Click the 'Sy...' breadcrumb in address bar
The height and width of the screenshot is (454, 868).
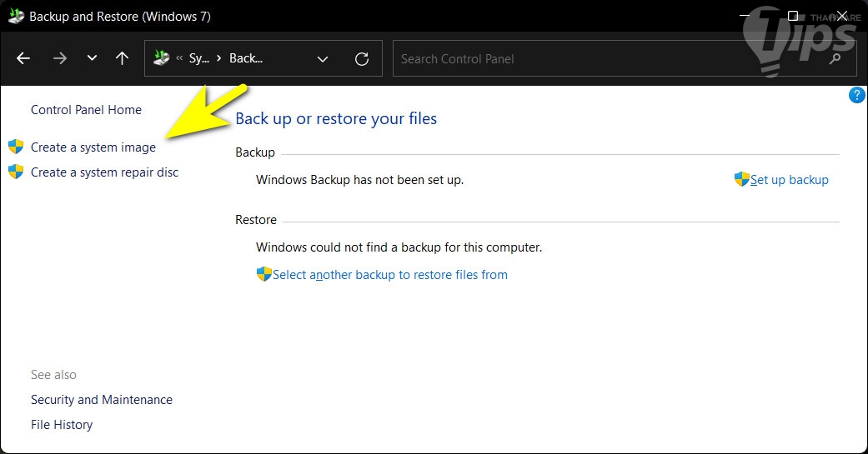coord(198,59)
